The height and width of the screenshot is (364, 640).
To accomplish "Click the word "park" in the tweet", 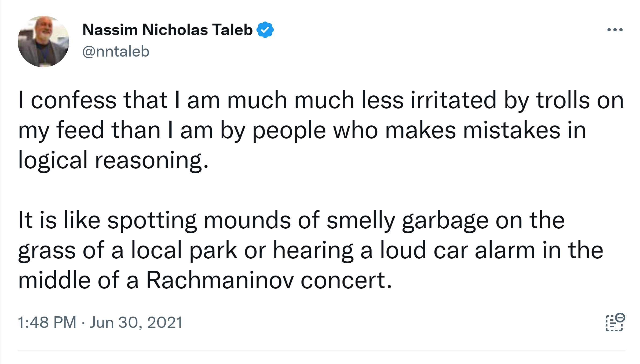I will pyautogui.click(x=213, y=250).
